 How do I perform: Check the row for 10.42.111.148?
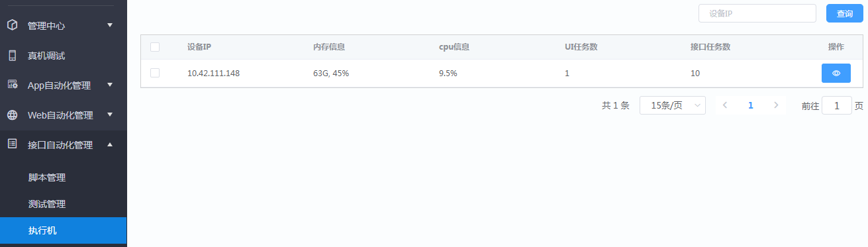coord(155,73)
